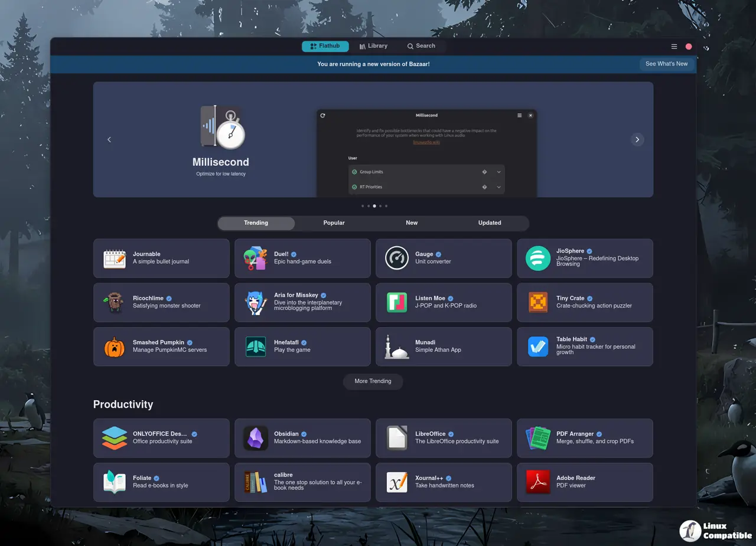Image resolution: width=756 pixels, height=546 pixels.
Task: Switch to the Popular filter
Action: point(334,223)
